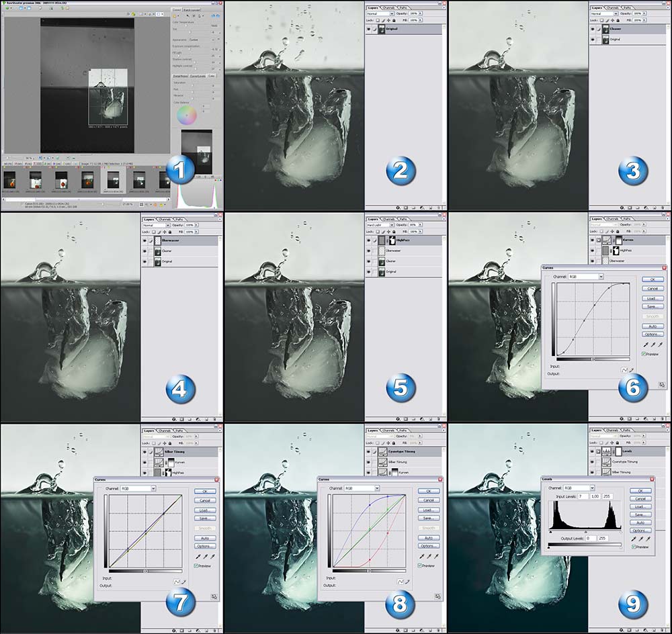Screen dimensions: 672x634
Task: Click the HighPass layer mask thumbnail
Action: (392, 240)
